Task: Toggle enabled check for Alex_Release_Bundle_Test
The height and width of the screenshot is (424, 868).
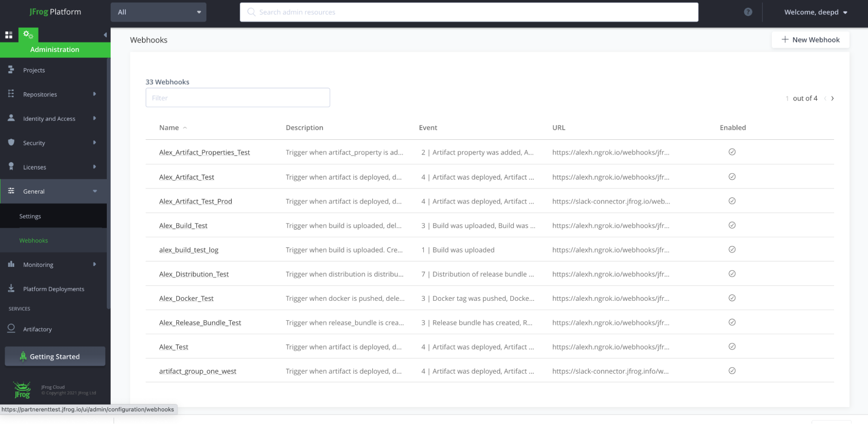Action: 732,322
